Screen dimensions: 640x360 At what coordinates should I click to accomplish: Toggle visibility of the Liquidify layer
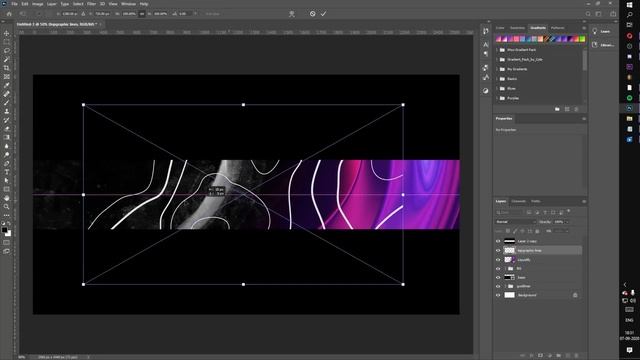[x=498, y=260]
